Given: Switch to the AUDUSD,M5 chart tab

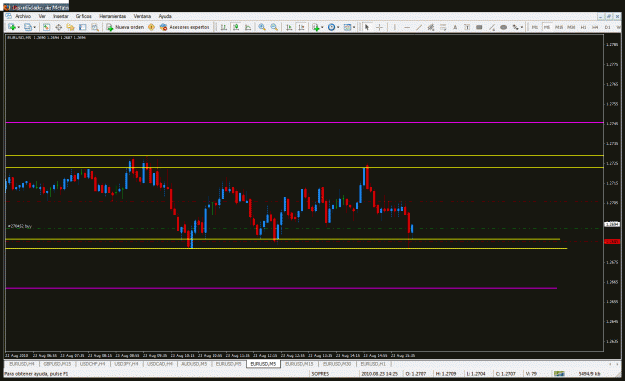Looking at the screenshot, I should 194,364.
